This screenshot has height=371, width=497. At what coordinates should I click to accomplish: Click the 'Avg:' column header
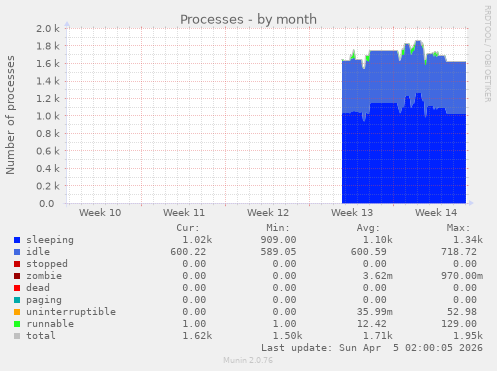[368, 228]
